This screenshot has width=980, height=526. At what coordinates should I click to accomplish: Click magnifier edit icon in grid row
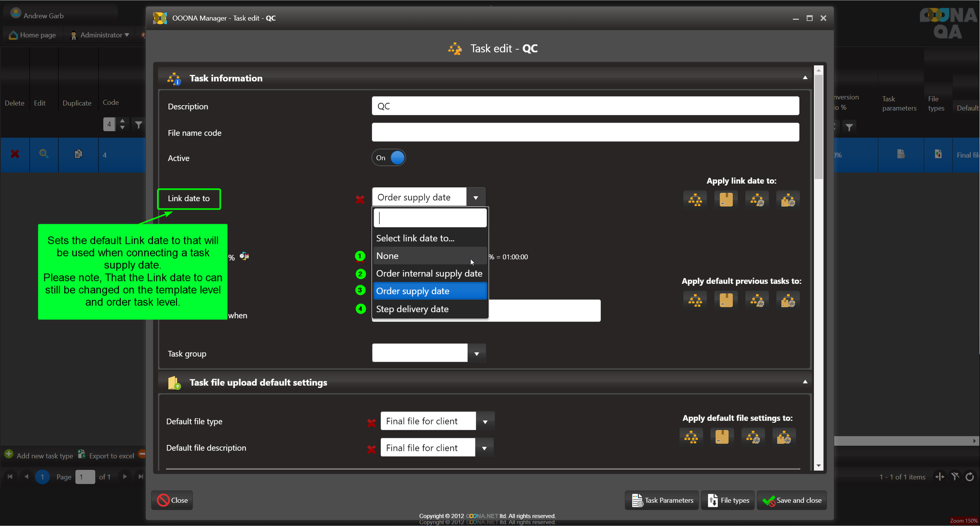click(x=44, y=154)
